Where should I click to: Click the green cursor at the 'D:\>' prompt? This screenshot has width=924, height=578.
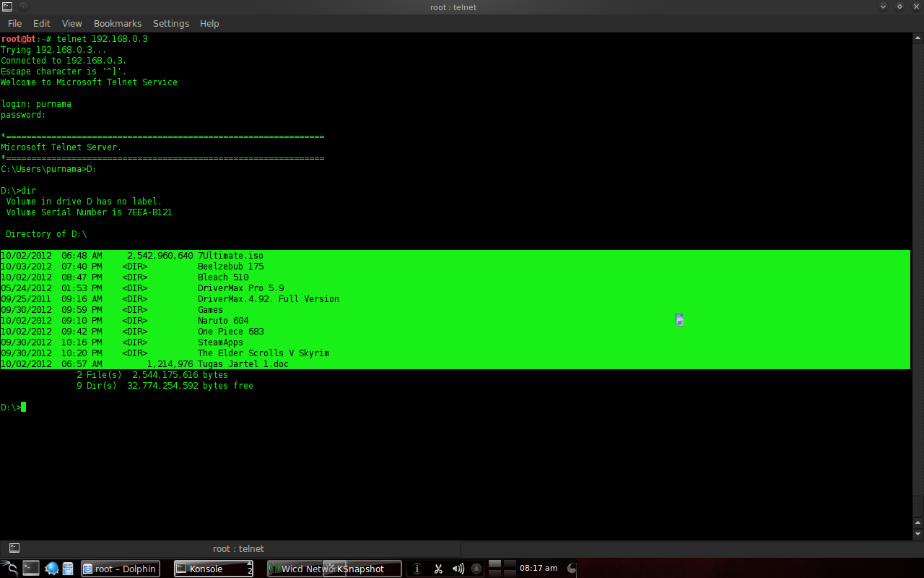coord(23,407)
